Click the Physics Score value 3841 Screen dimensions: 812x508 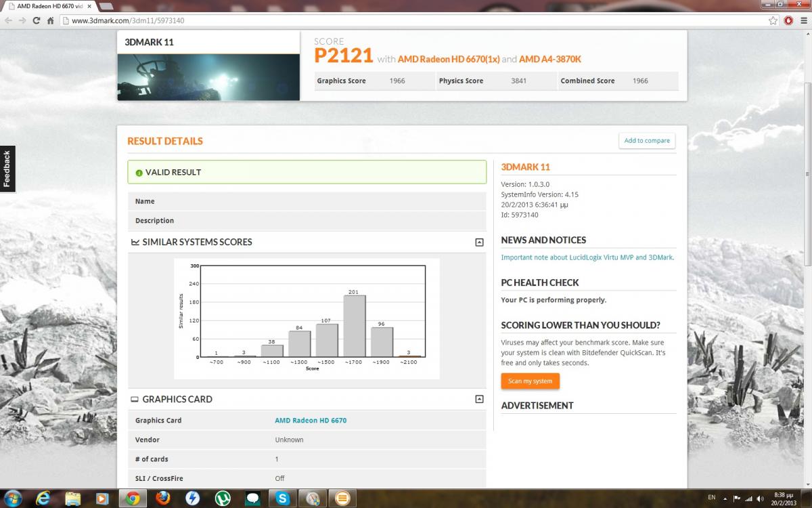click(519, 81)
